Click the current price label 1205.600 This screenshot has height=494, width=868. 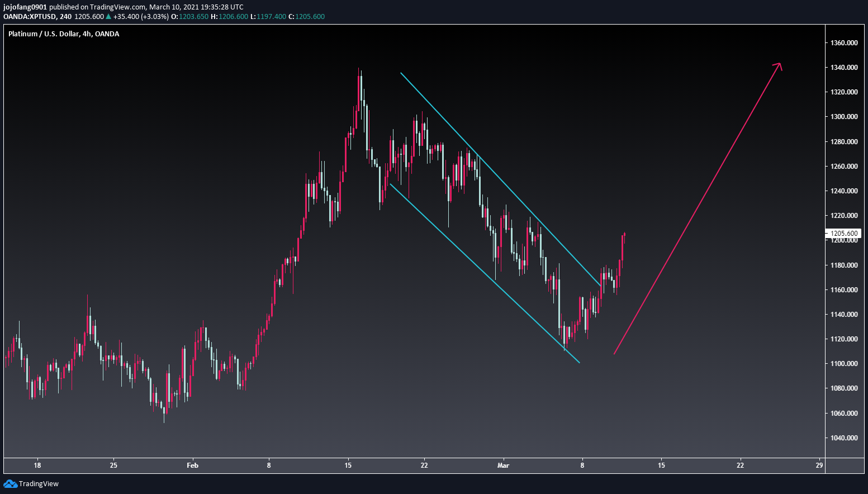pos(843,234)
